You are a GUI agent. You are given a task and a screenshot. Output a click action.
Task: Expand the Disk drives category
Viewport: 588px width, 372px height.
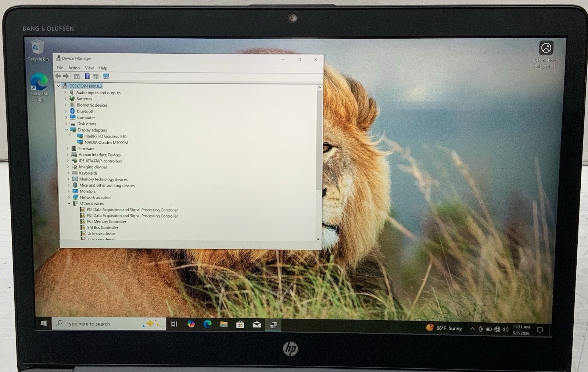(x=66, y=124)
